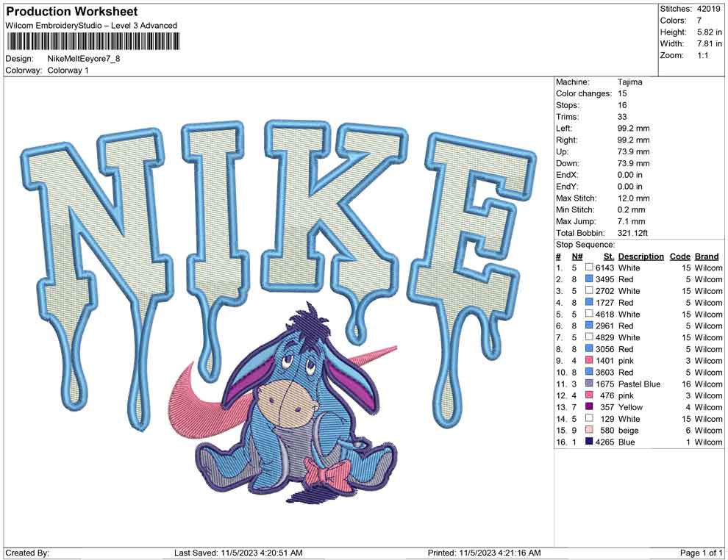Click the Machine value 'Tajima'
Viewport: 728px width, 560px height.
[x=630, y=82]
